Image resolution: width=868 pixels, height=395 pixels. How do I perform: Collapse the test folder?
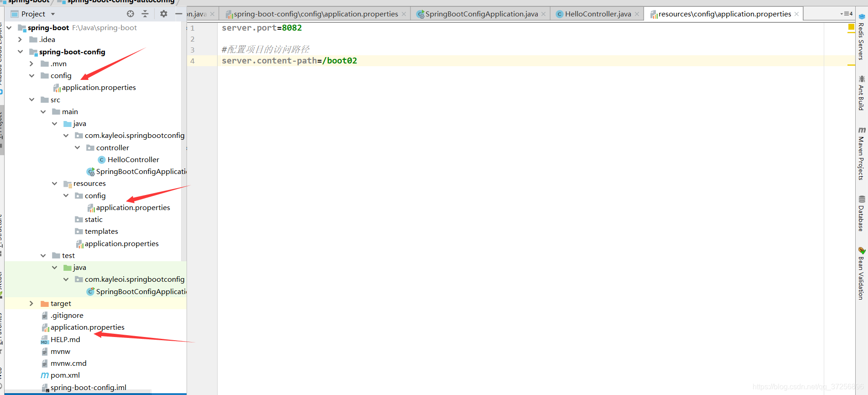click(x=43, y=256)
